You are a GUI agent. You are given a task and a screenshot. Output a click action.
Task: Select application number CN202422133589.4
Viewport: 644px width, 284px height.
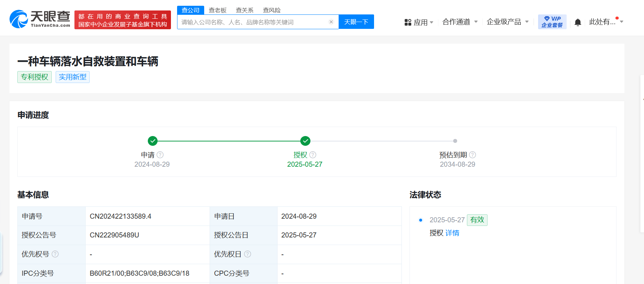click(120, 216)
